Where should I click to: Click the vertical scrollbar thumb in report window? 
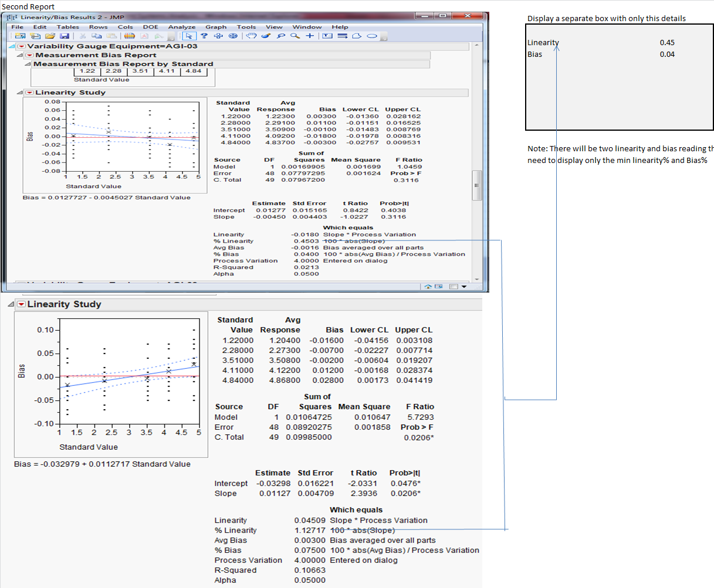coord(477,185)
